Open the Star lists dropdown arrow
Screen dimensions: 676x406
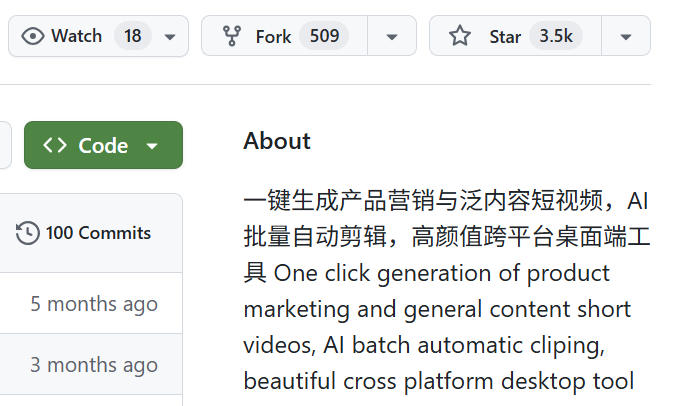point(626,36)
